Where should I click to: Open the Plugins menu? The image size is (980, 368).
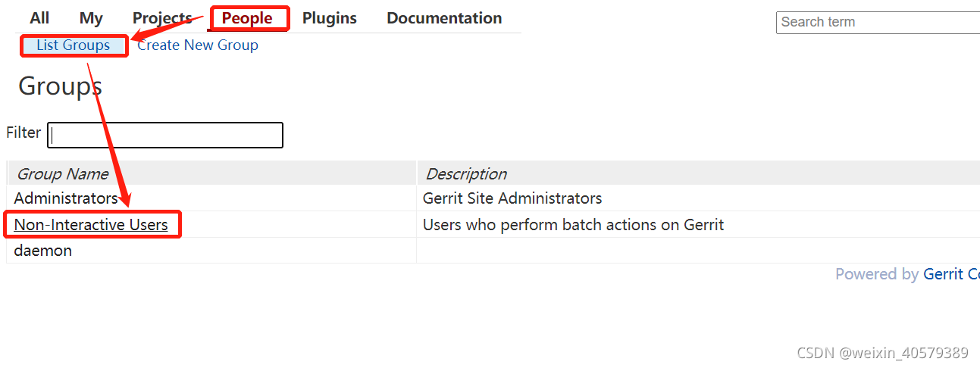pyautogui.click(x=330, y=18)
